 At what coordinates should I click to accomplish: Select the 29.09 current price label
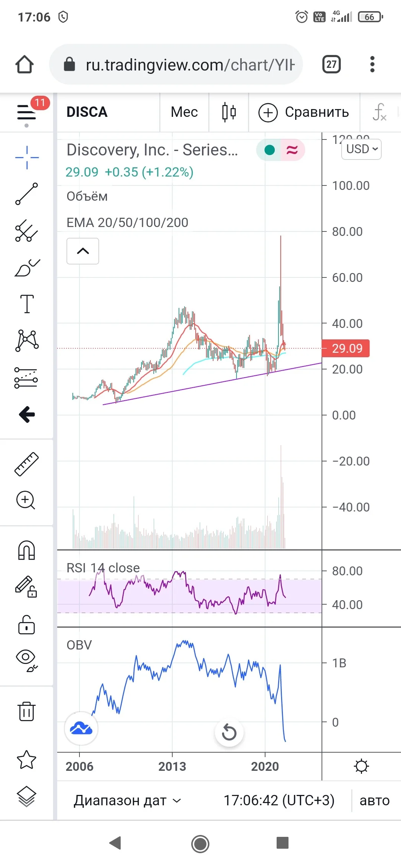point(346,348)
